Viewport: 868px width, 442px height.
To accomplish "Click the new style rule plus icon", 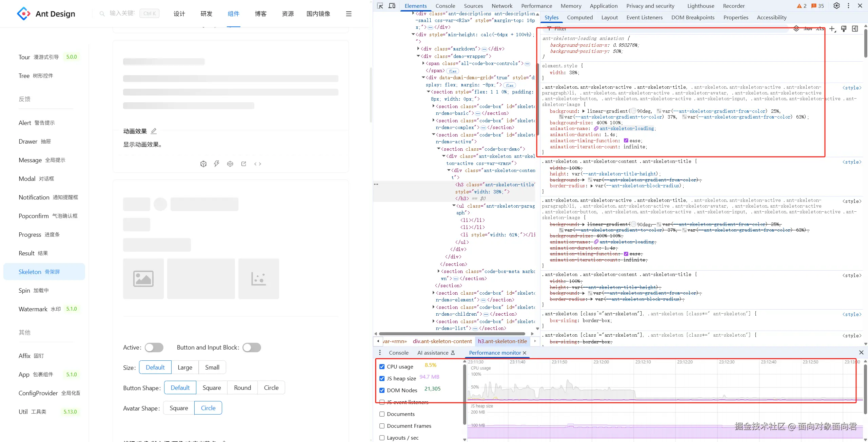I will click(x=832, y=29).
